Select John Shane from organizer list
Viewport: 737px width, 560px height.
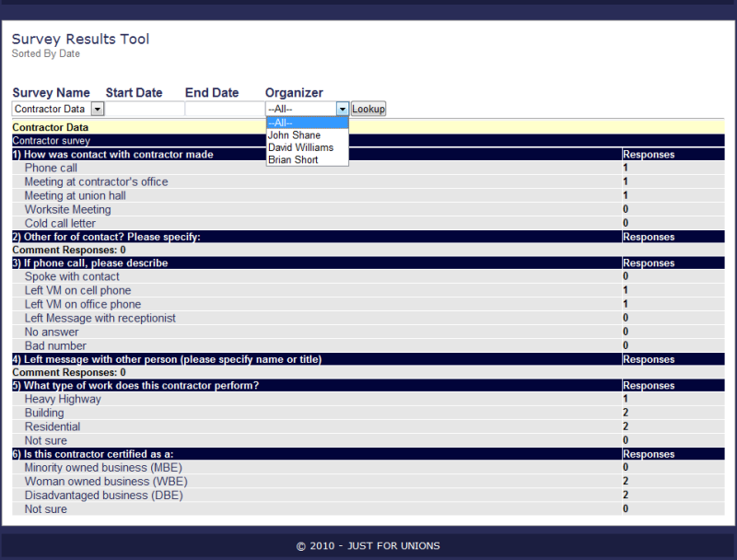coord(295,135)
